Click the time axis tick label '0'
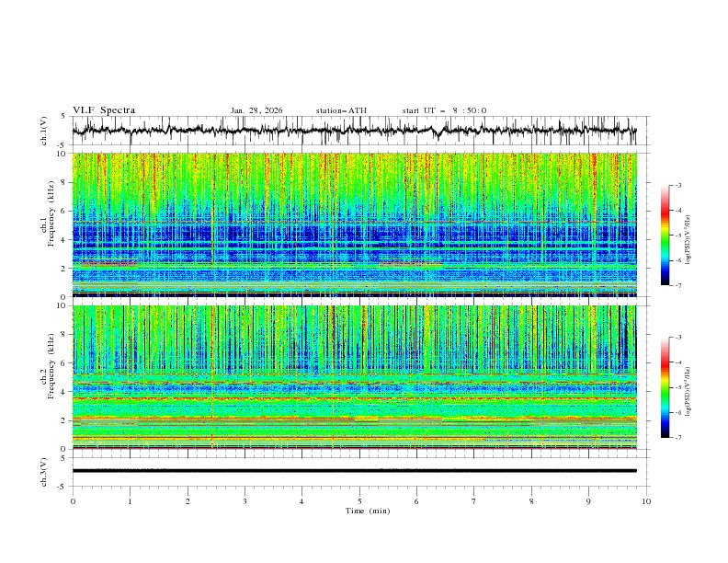Viewport: 728px width, 563px height. pyautogui.click(x=73, y=501)
